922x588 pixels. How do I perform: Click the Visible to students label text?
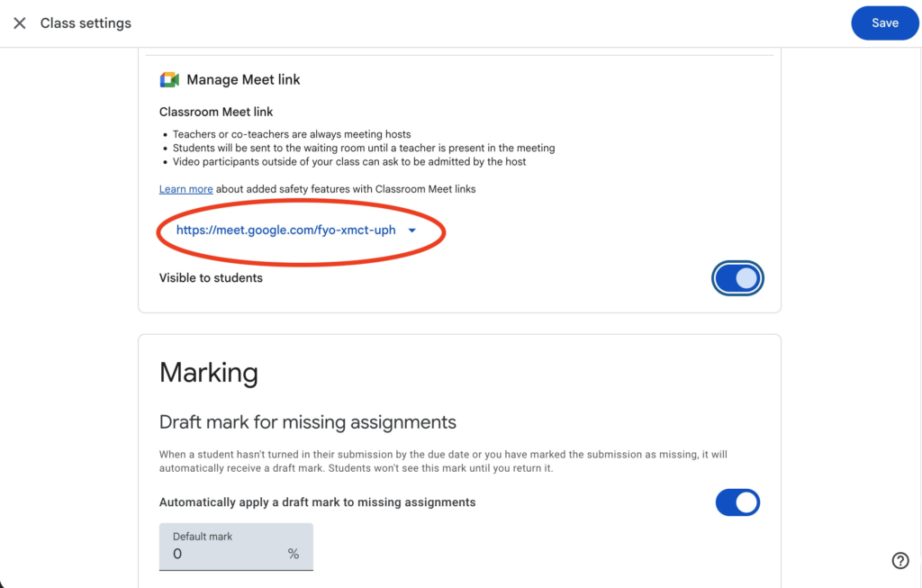[211, 278]
